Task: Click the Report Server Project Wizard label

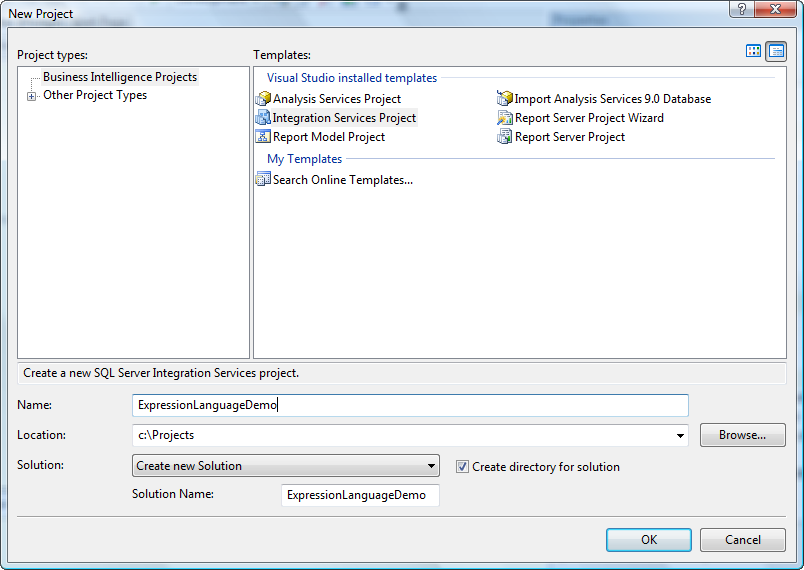Action: [x=589, y=118]
